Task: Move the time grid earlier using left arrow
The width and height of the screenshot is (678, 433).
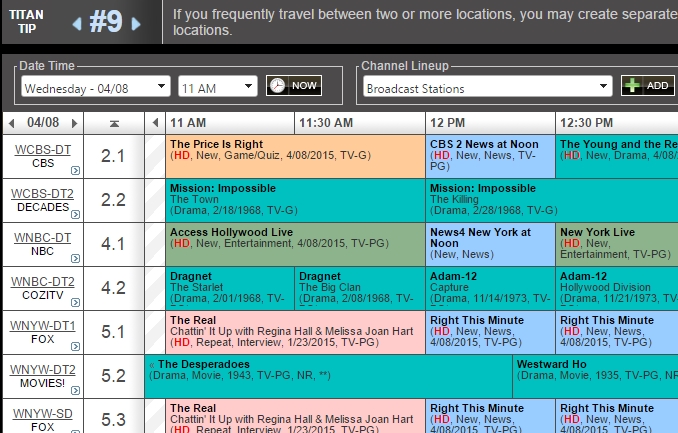Action: point(155,123)
